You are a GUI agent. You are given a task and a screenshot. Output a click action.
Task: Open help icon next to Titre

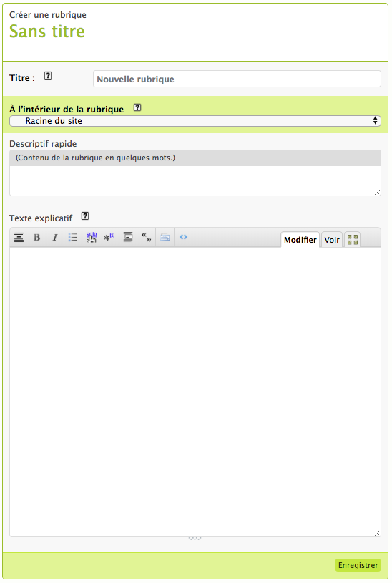[x=48, y=76]
